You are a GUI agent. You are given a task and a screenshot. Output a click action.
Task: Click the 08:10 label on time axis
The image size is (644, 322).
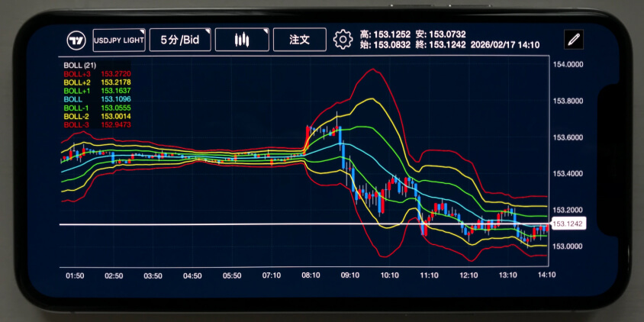point(311,275)
